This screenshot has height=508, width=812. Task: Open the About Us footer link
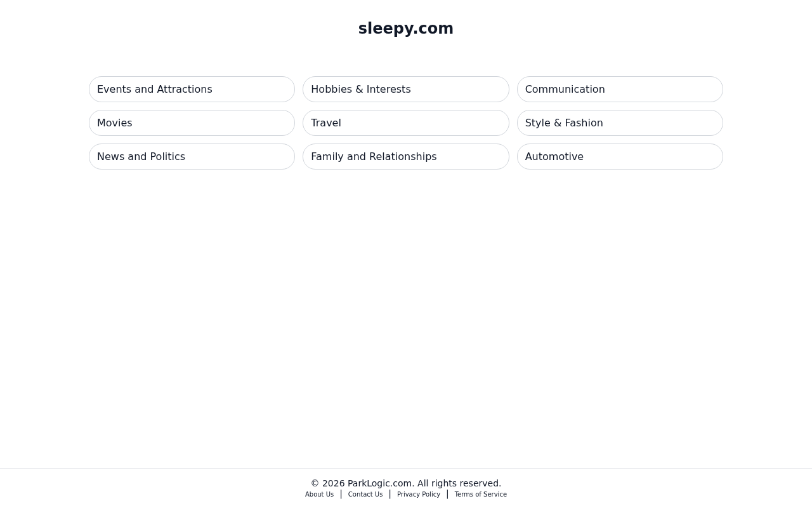click(319, 495)
